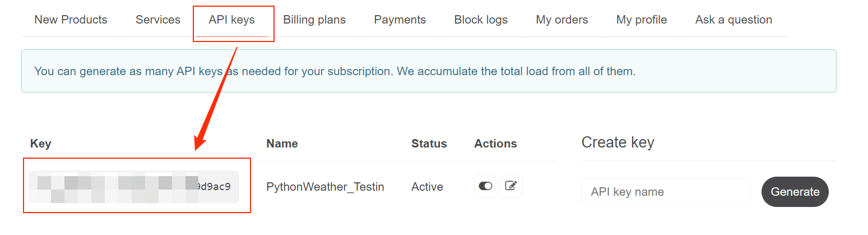Screen dimensions: 868x235
Task: Click the API keys info notice banner
Action: pyautogui.click(x=429, y=71)
